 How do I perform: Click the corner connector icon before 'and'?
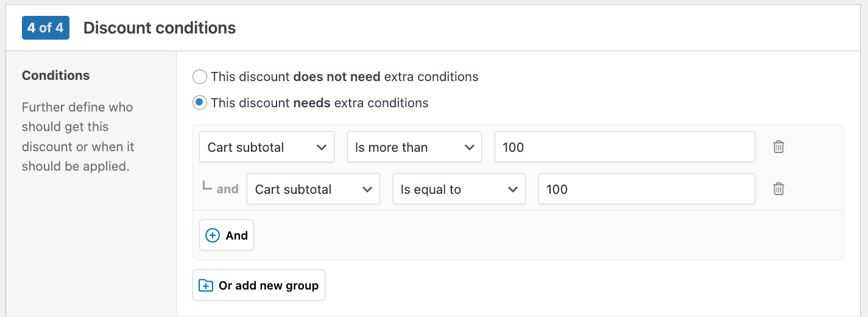207,187
